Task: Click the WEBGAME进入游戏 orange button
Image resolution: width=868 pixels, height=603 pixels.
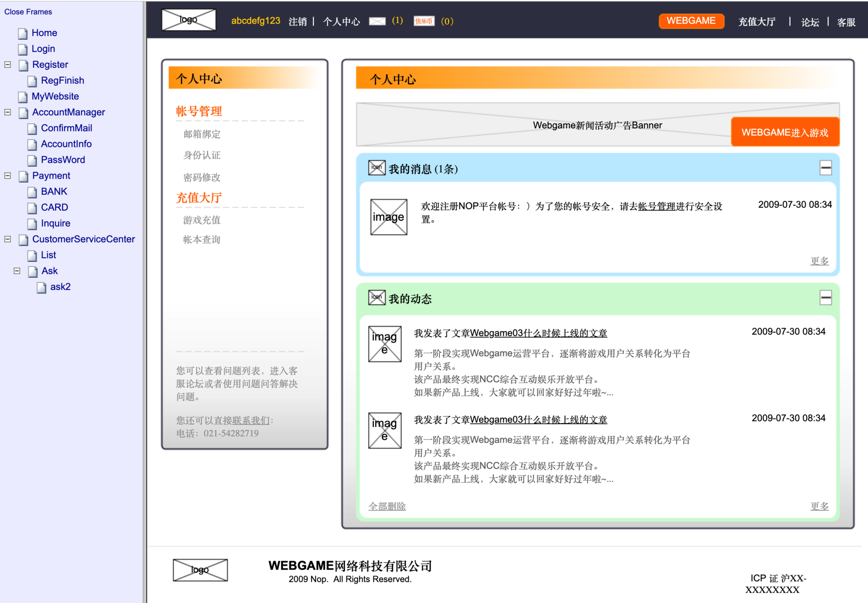Action: pyautogui.click(x=785, y=132)
